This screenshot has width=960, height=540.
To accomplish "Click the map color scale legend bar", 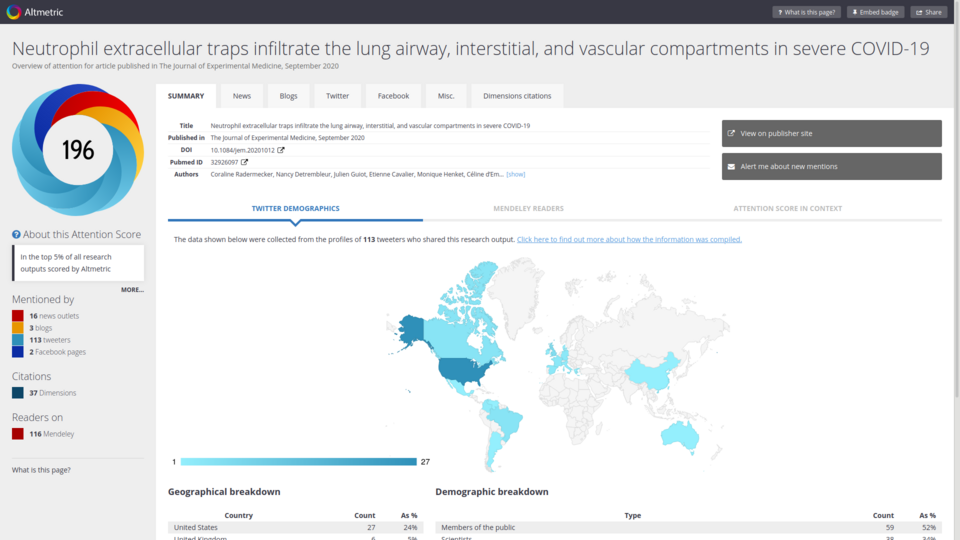I will pyautogui.click(x=298, y=461).
